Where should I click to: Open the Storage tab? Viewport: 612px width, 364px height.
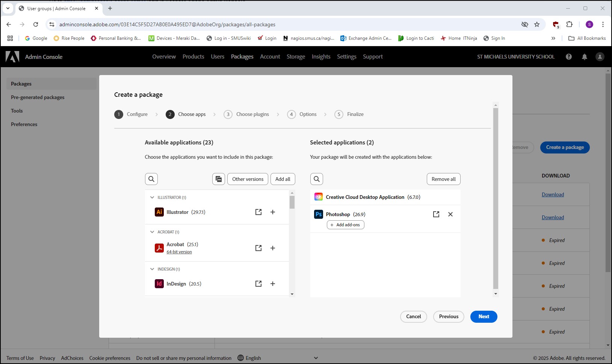pyautogui.click(x=296, y=57)
